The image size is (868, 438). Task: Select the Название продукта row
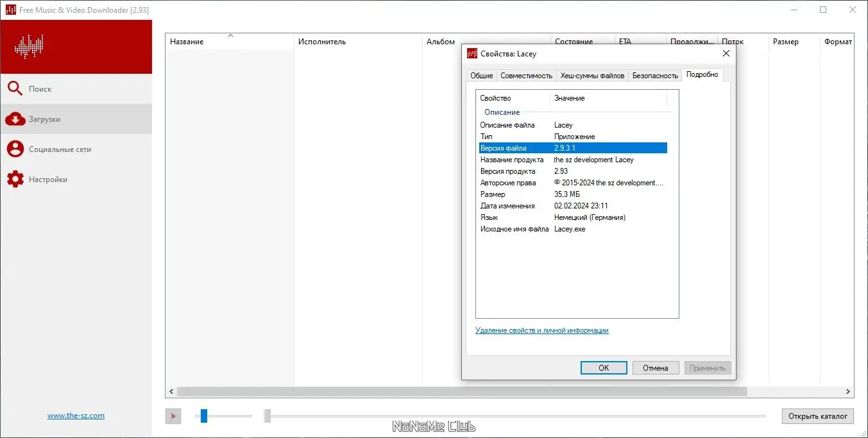point(573,160)
